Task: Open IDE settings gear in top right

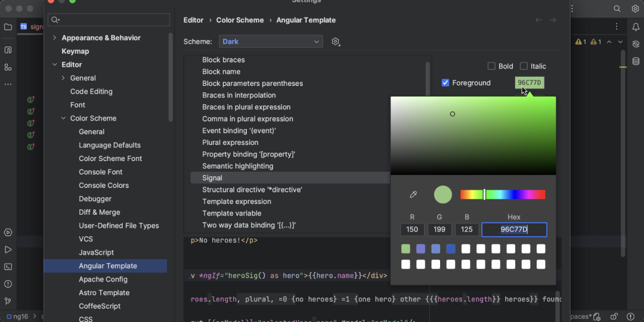Action: (636, 8)
